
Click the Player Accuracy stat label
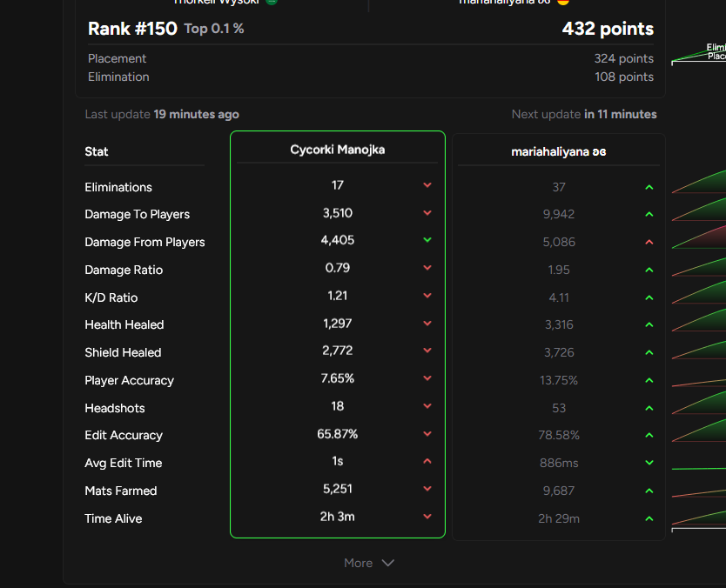tap(129, 380)
